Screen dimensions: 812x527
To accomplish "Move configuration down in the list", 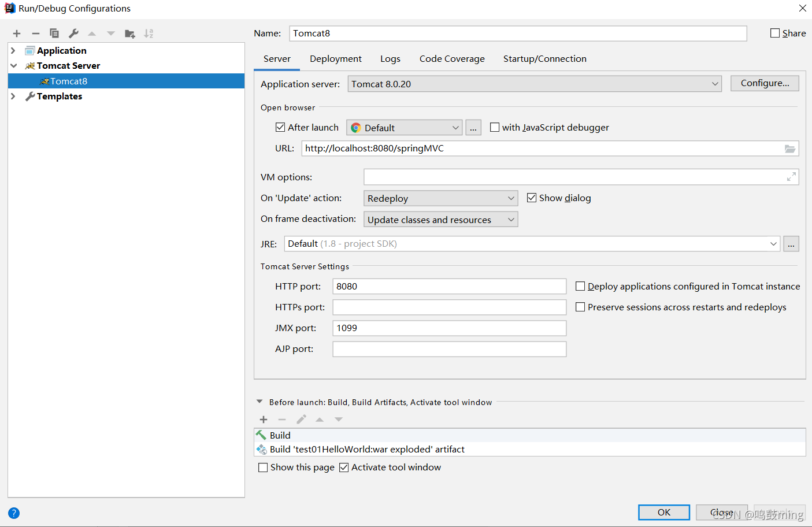I will pyautogui.click(x=111, y=34).
